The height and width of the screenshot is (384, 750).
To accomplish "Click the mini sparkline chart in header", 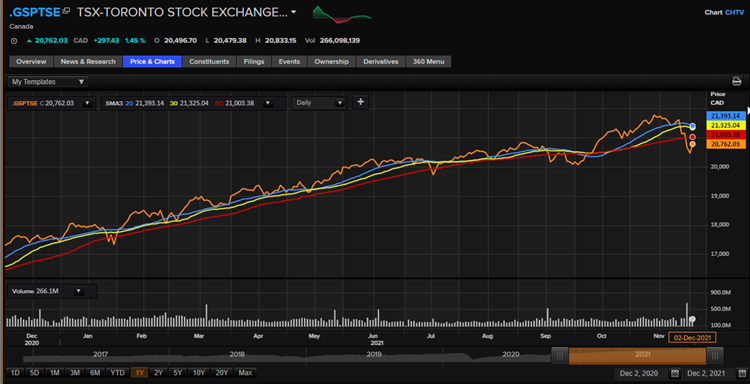I will click(x=342, y=14).
